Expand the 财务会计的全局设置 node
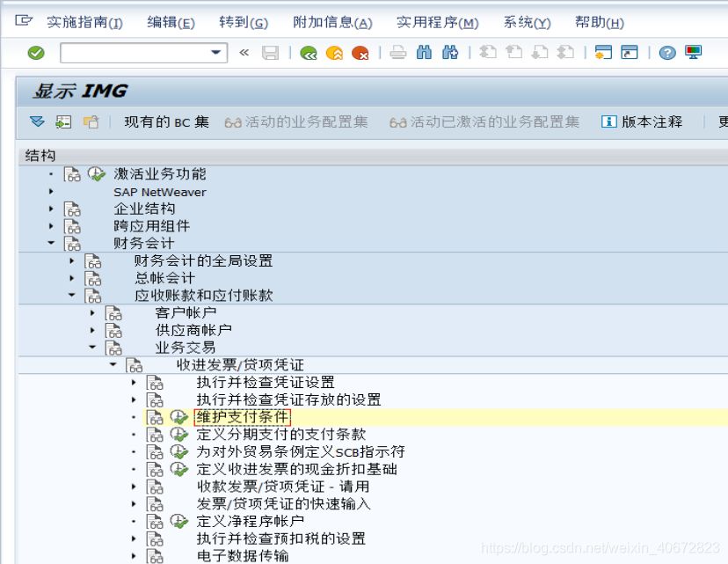 click(71, 260)
